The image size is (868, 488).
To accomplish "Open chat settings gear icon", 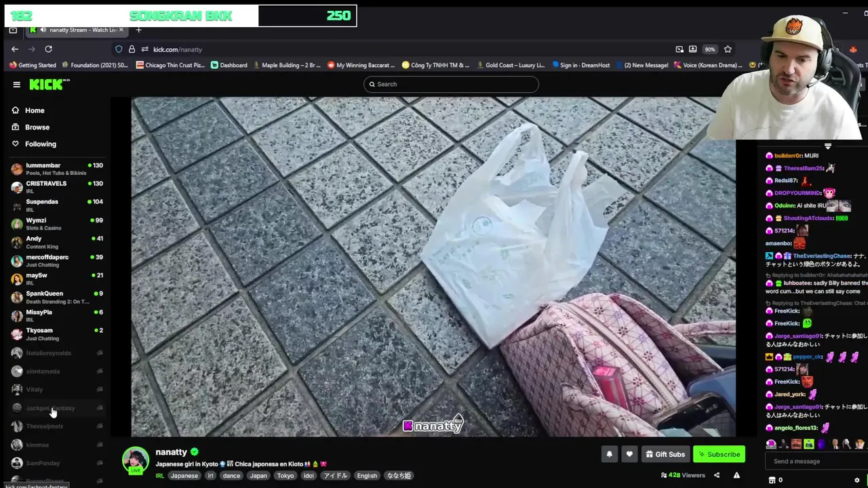I will click(x=856, y=480).
